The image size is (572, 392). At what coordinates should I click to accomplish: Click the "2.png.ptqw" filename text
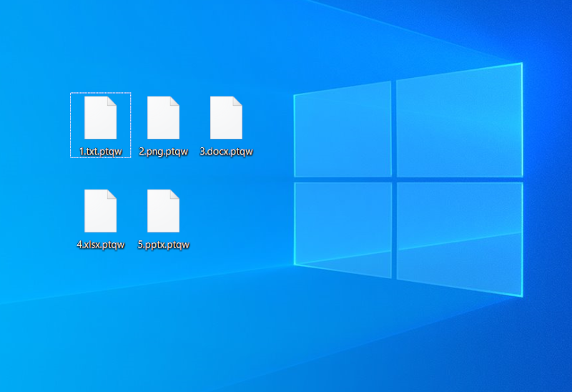coord(163,152)
